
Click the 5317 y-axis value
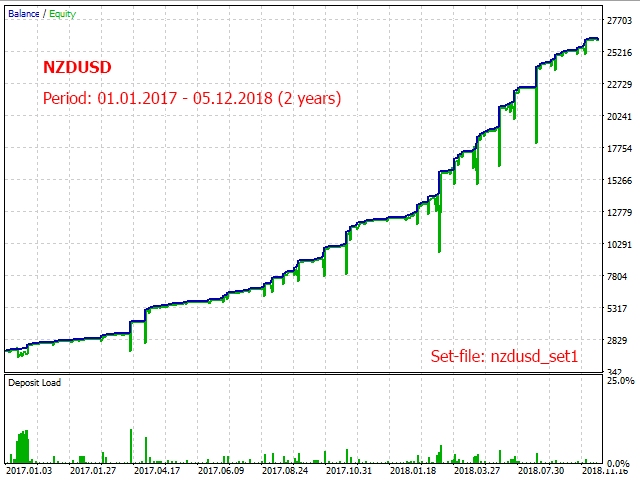click(x=619, y=308)
